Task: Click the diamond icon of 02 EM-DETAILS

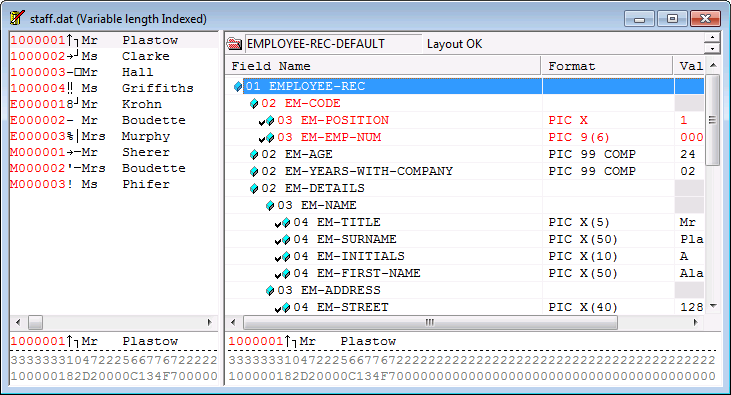Action: pyautogui.click(x=254, y=188)
